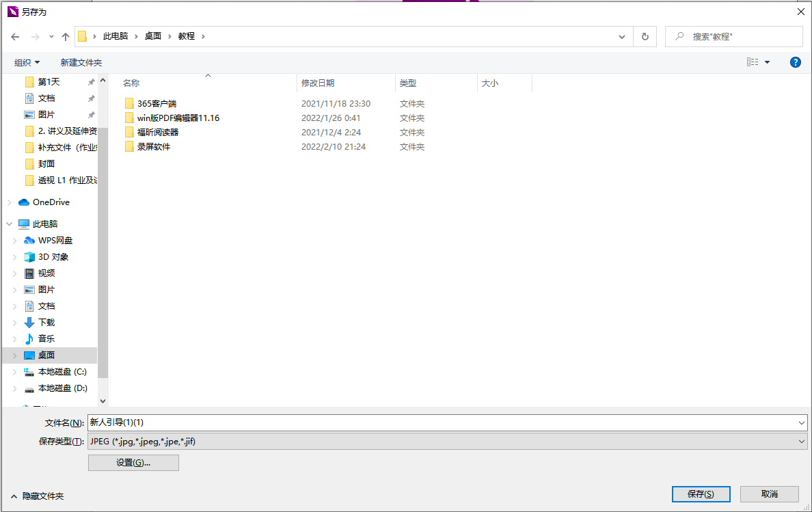Click the 保存 button

(701, 494)
